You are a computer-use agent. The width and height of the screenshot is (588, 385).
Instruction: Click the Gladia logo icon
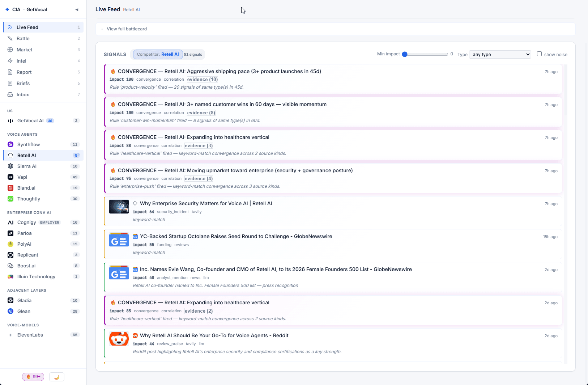coord(10,300)
